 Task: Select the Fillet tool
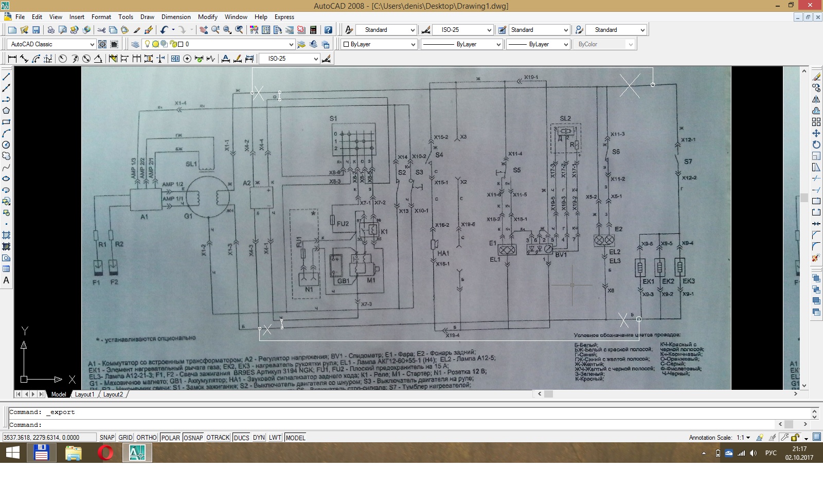click(x=816, y=246)
